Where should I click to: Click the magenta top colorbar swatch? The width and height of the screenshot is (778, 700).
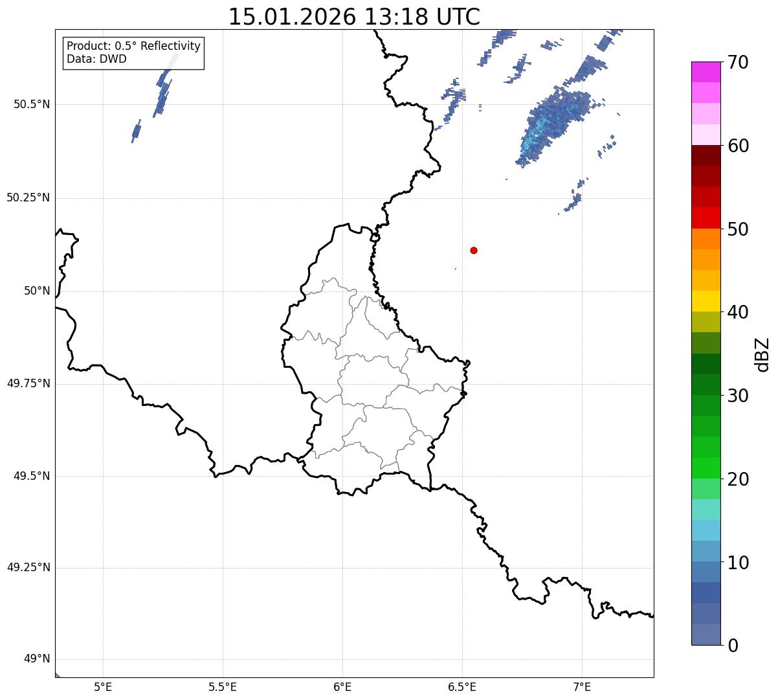point(706,72)
